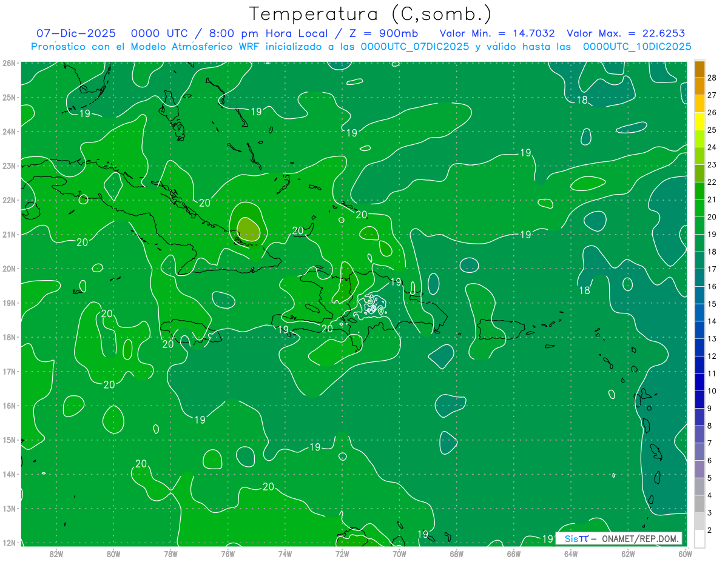Click the '78W' longitude axis label

[170, 553]
